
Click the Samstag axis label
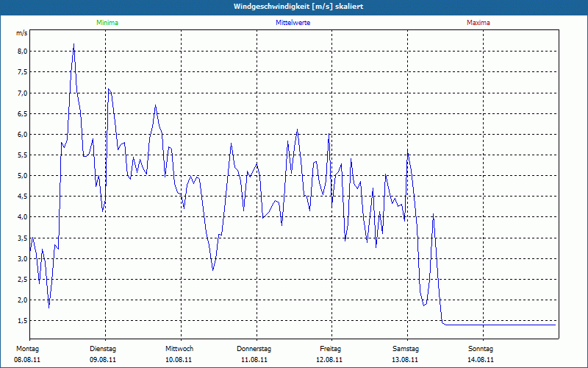coord(406,349)
